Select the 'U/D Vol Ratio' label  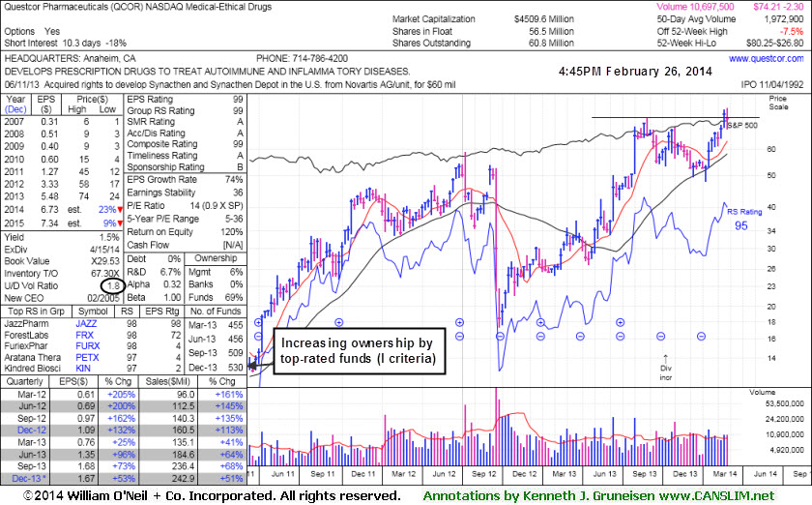pos(31,285)
